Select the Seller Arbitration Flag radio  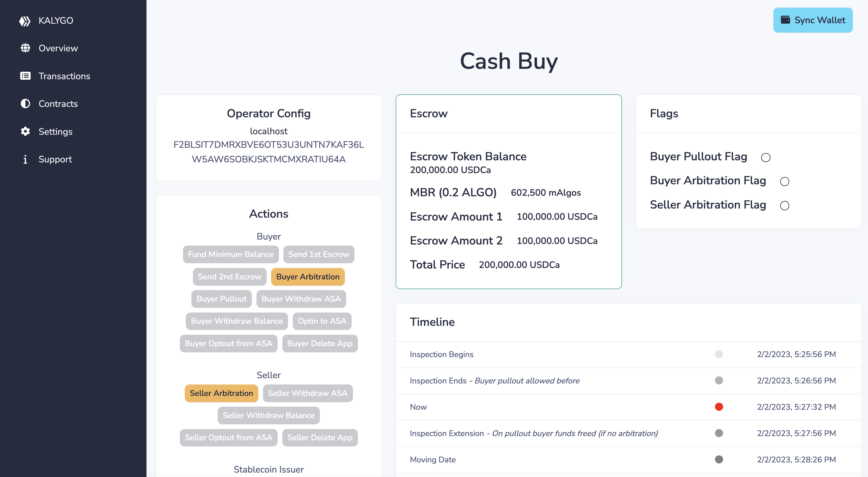784,205
